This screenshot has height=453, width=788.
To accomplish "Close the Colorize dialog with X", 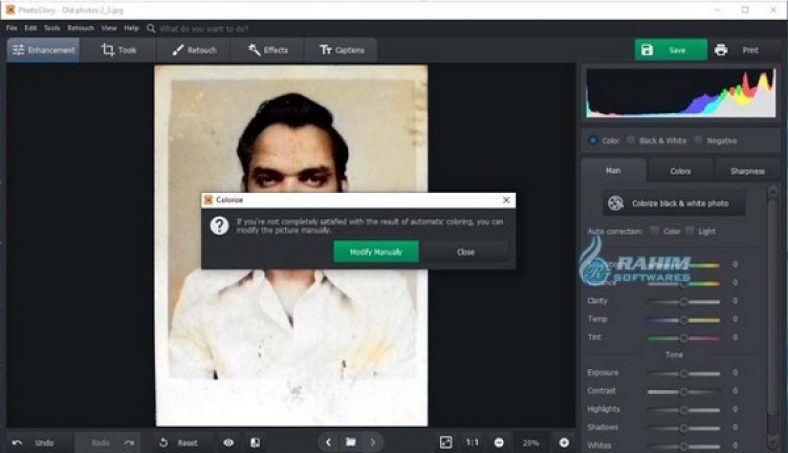I will pos(506,200).
